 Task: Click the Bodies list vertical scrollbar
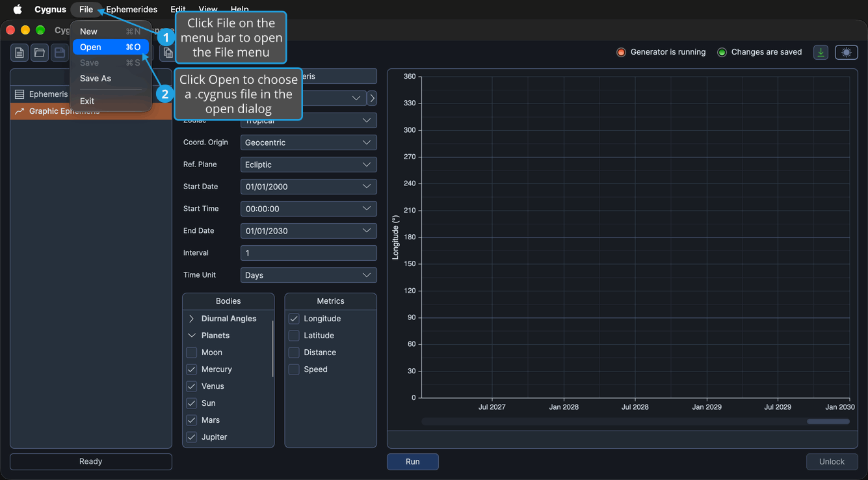[x=272, y=349]
